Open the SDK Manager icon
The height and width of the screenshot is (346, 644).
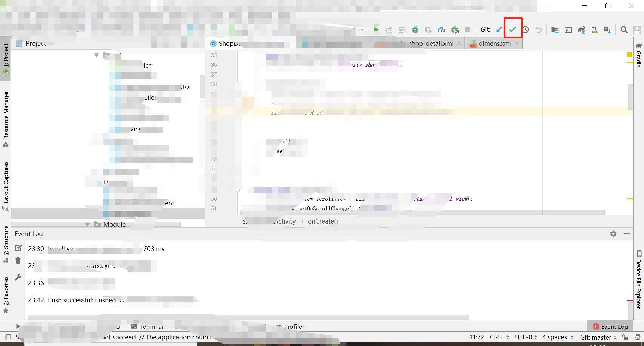pos(607,30)
